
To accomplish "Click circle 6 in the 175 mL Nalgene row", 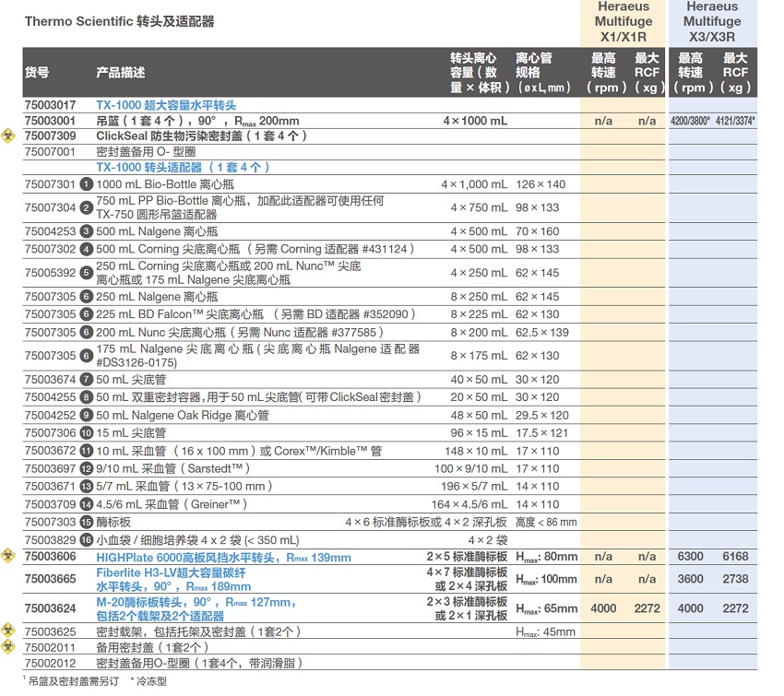I will pos(87,356).
